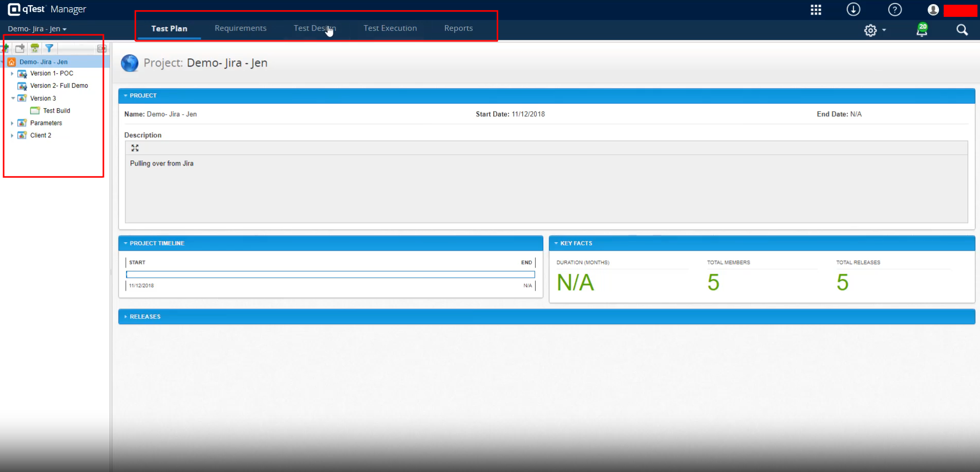Switch to the Test Execution tab
Image resolution: width=980 pixels, height=472 pixels.
coord(390,28)
